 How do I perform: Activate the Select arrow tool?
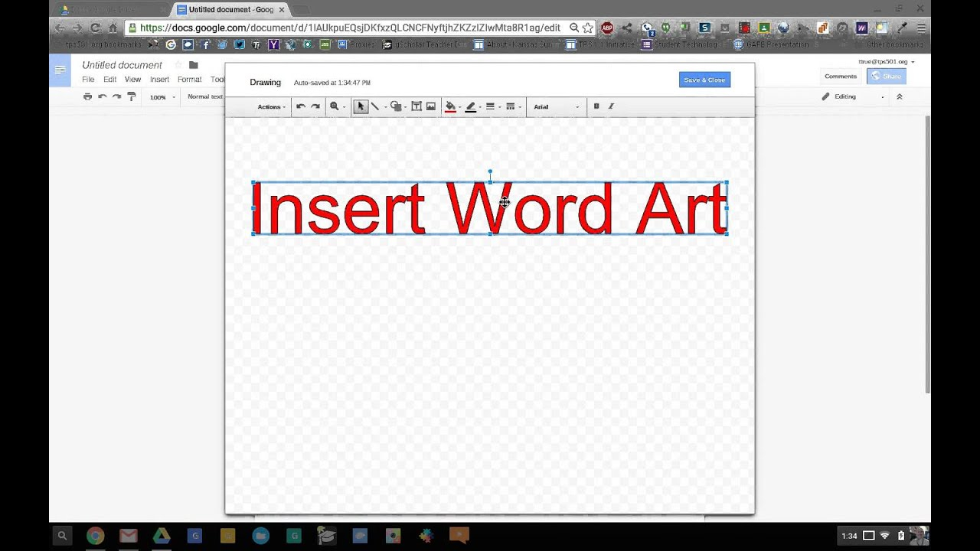(x=361, y=106)
